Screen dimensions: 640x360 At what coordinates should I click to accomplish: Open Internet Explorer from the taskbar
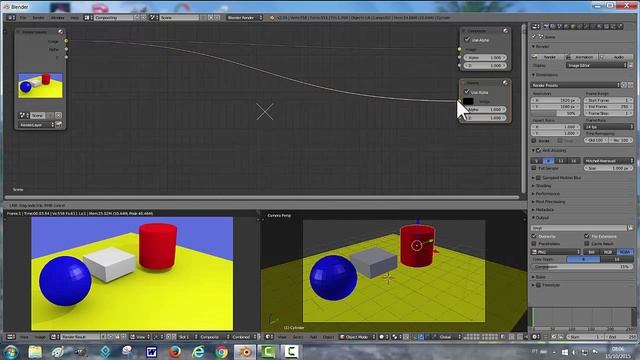(x=198, y=352)
